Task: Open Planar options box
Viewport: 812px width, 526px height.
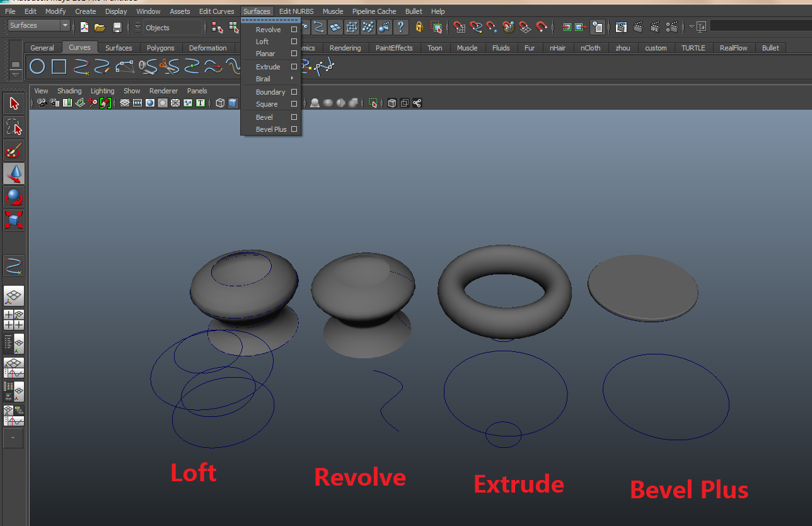Action: (x=294, y=54)
